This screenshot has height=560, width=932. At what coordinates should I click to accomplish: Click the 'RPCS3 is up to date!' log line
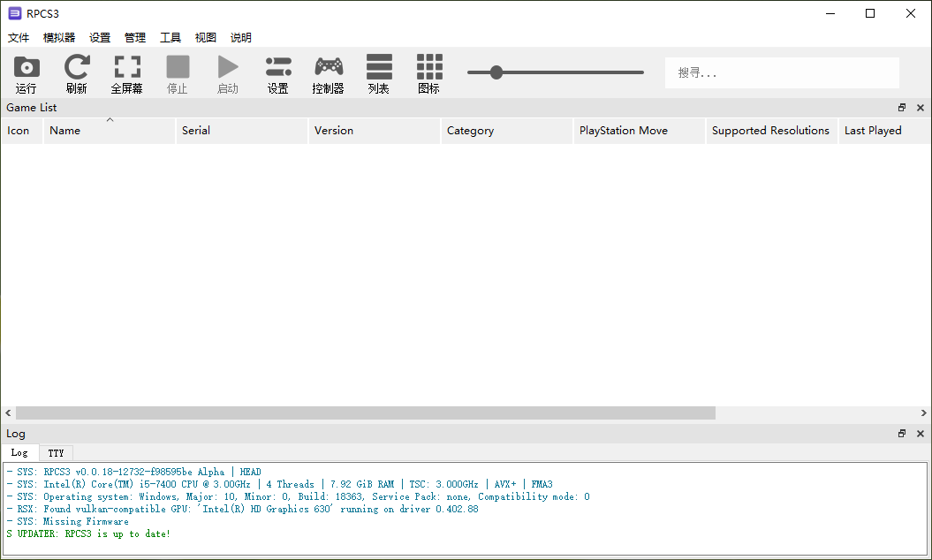click(x=88, y=534)
